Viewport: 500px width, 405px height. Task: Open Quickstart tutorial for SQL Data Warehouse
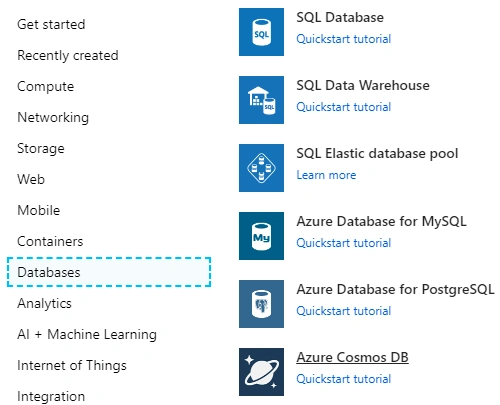pos(344,107)
